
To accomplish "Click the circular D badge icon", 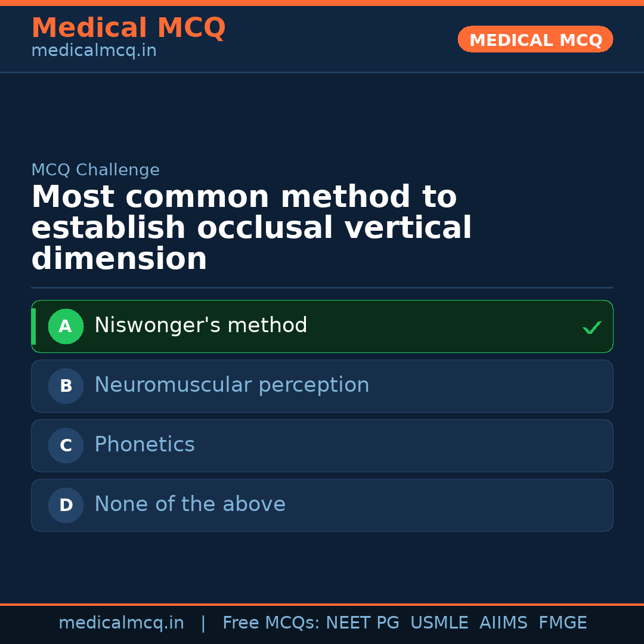I will [66, 505].
